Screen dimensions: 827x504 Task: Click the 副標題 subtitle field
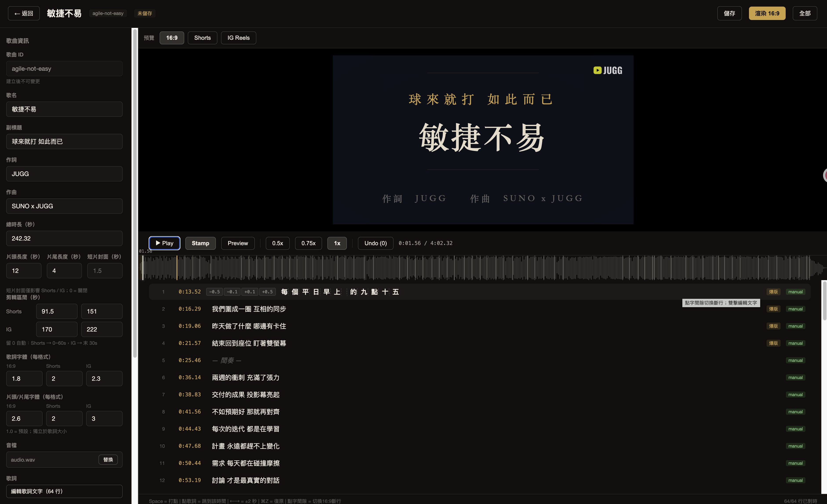pyautogui.click(x=64, y=141)
